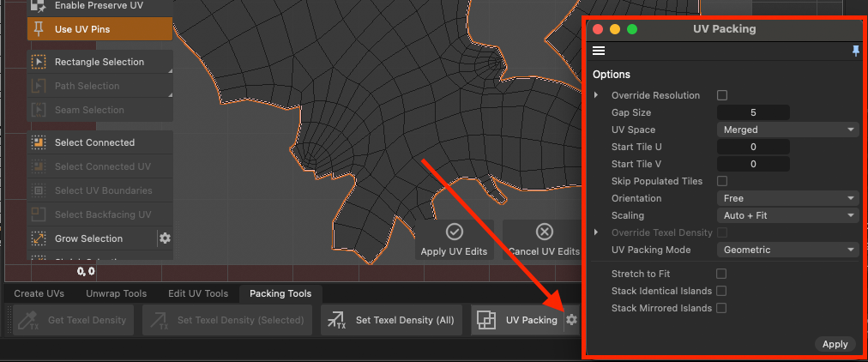Viewport: 868px width, 362px height.
Task: Select the Packing Tools tab
Action: tap(280, 293)
